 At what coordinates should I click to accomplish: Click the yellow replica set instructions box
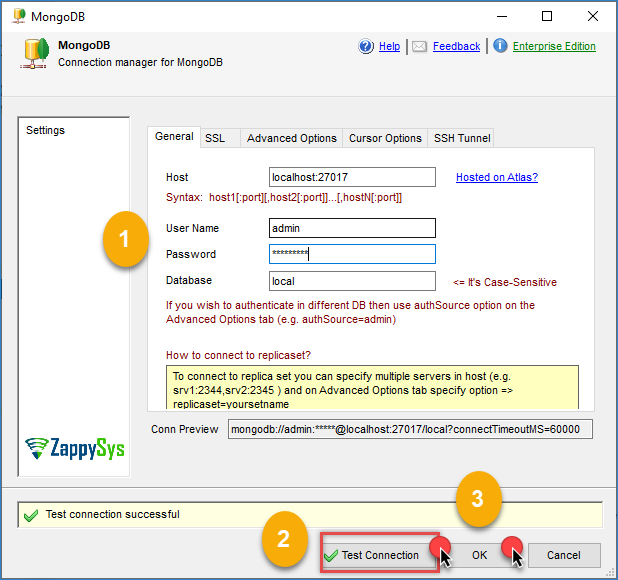point(372,388)
